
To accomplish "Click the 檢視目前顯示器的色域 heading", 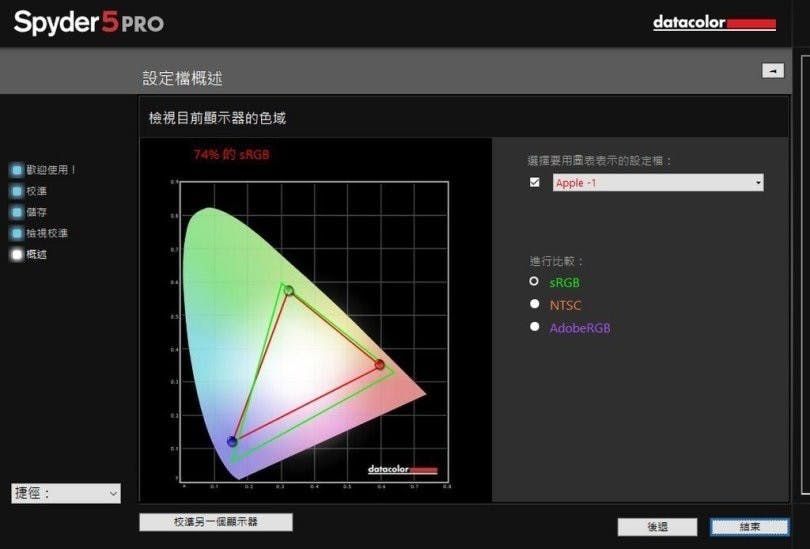I will (217, 118).
